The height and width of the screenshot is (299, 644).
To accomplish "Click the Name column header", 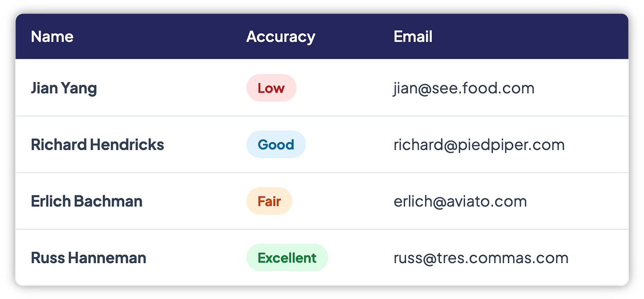I will coord(52,36).
